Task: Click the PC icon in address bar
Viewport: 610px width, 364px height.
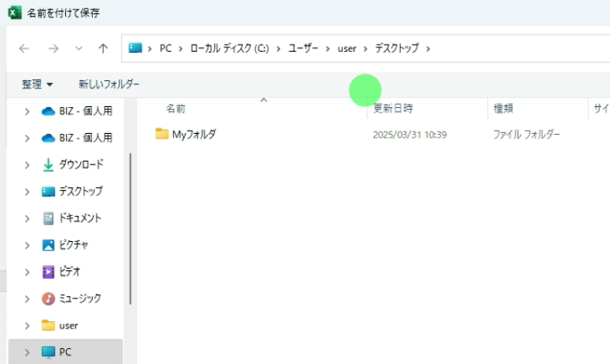Action: point(135,49)
